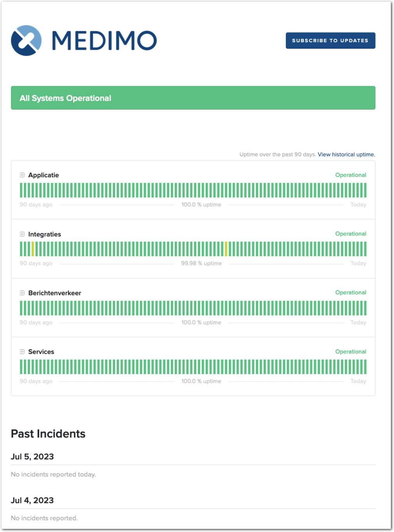
Task: Expand the Berichtenverkeer component group
Action: point(22,293)
